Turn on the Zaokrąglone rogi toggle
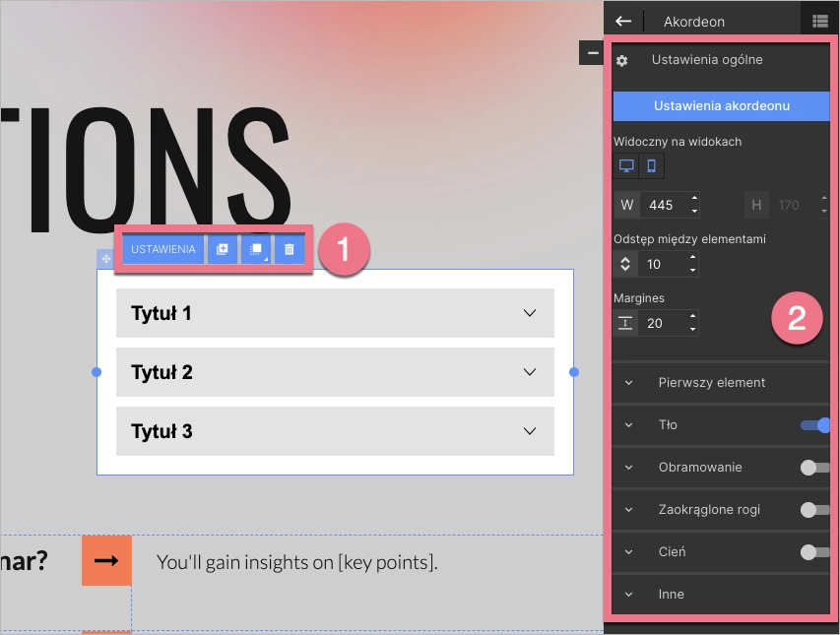Image resolution: width=840 pixels, height=635 pixels. pos(815,510)
